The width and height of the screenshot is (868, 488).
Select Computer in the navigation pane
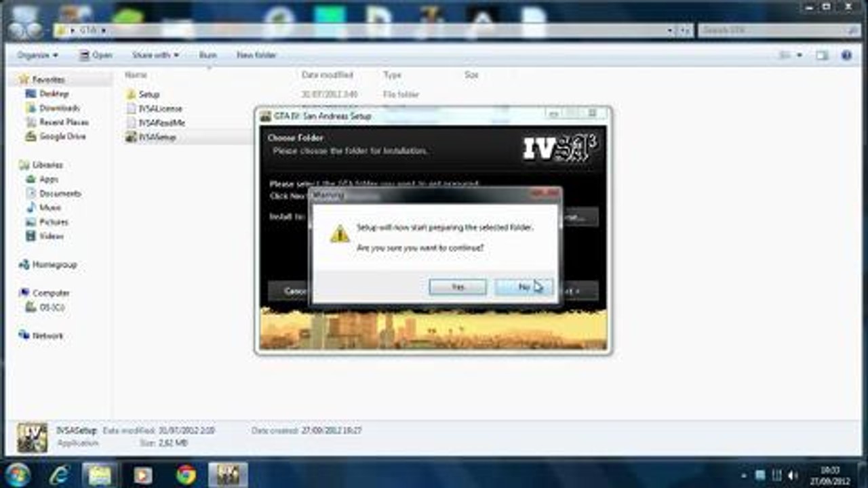click(51, 293)
